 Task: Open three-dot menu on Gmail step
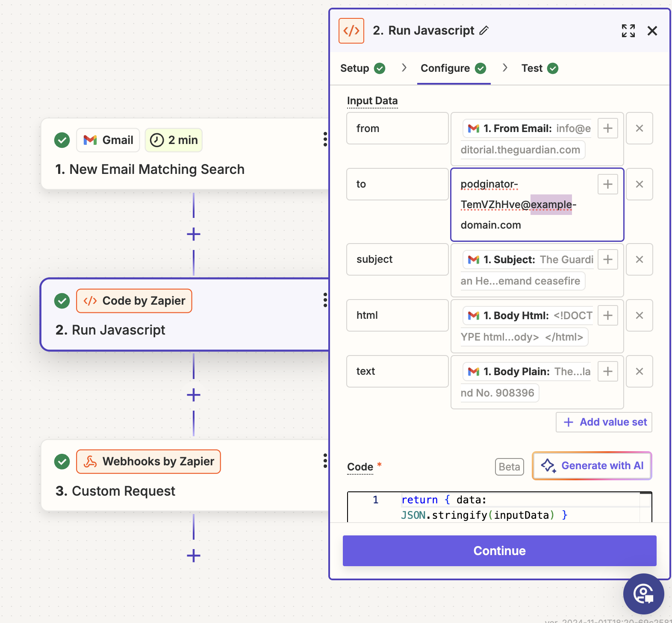click(325, 139)
